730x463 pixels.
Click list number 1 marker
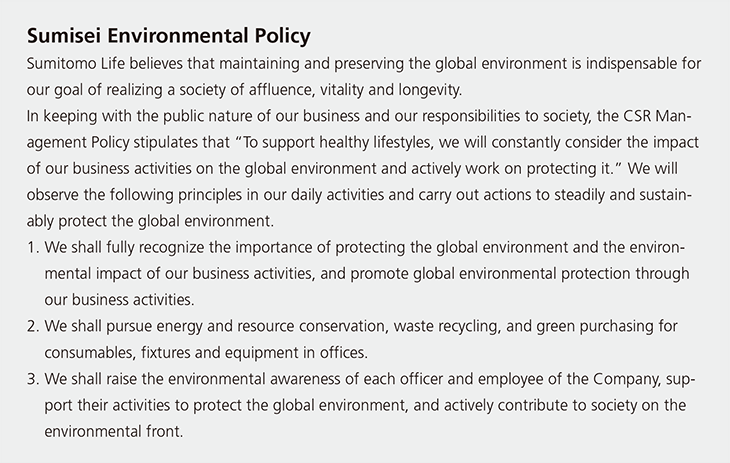click(33, 247)
